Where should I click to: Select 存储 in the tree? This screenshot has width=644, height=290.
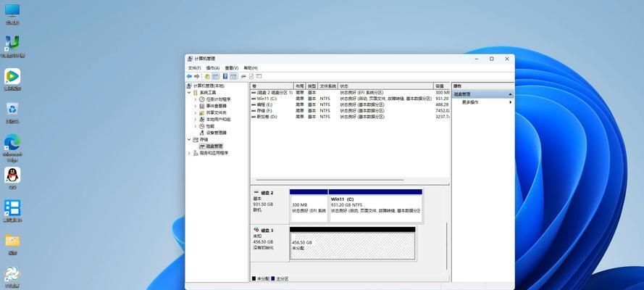click(200, 140)
